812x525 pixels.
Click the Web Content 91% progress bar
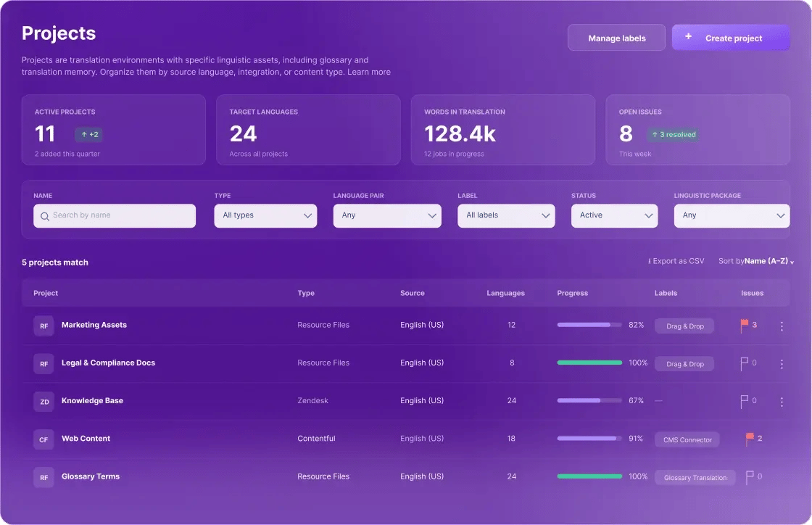tap(589, 438)
